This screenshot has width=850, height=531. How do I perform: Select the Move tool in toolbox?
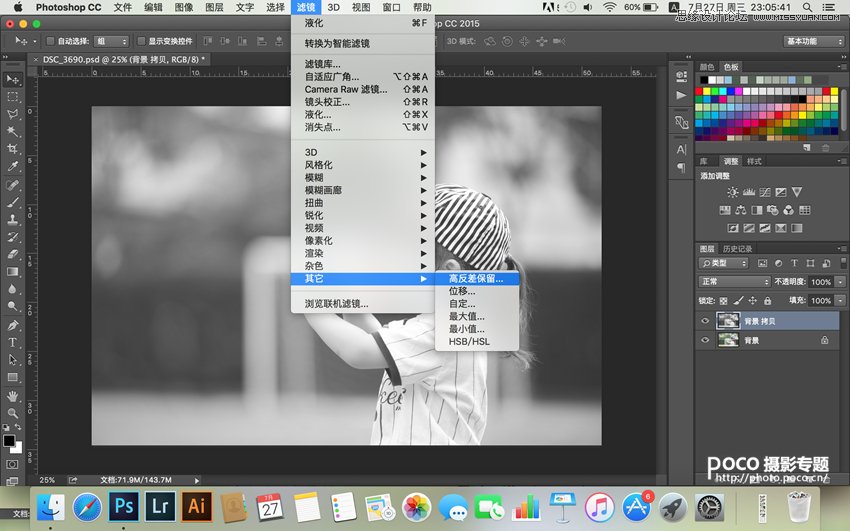click(x=12, y=80)
